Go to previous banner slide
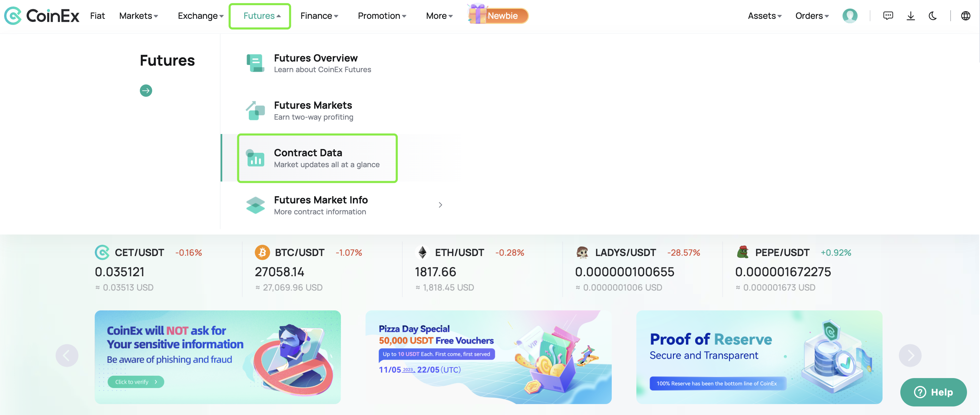 [x=67, y=355]
